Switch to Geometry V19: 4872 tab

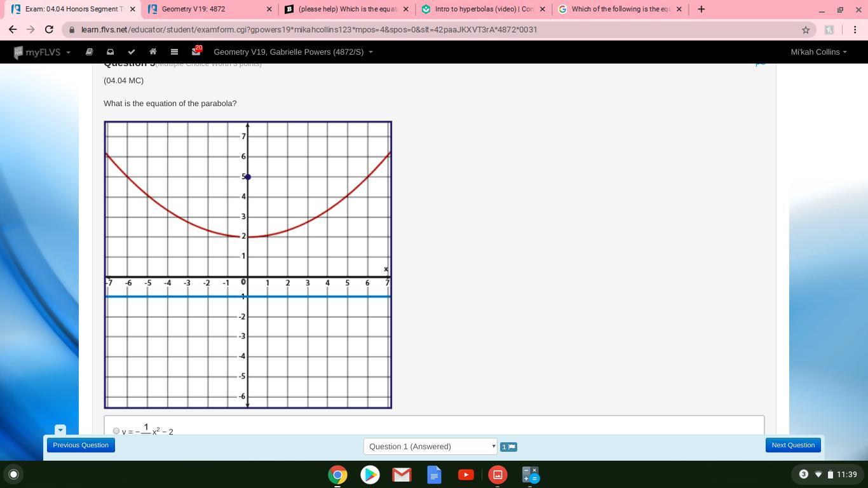209,10
